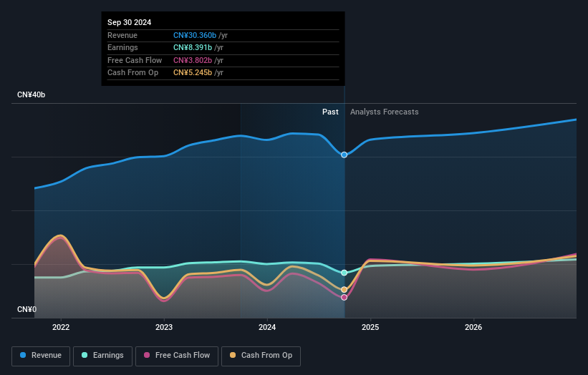
Task: Click the Cash From Op tooltip row label
Action: pos(132,73)
